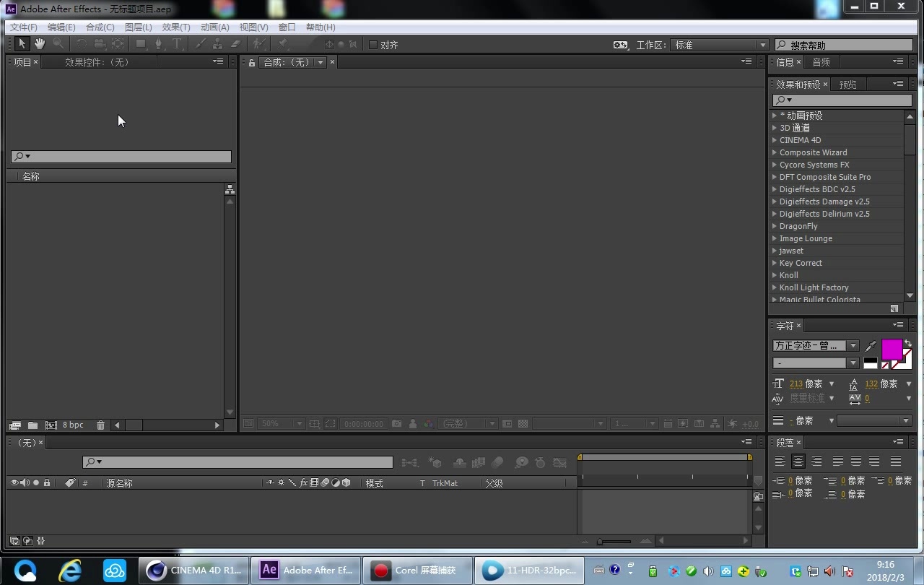Open the 工作区 标准 workspace dropdown

coord(719,45)
